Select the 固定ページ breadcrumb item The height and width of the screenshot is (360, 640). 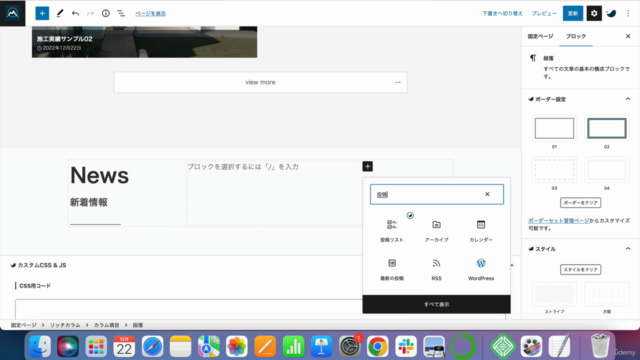point(23,325)
